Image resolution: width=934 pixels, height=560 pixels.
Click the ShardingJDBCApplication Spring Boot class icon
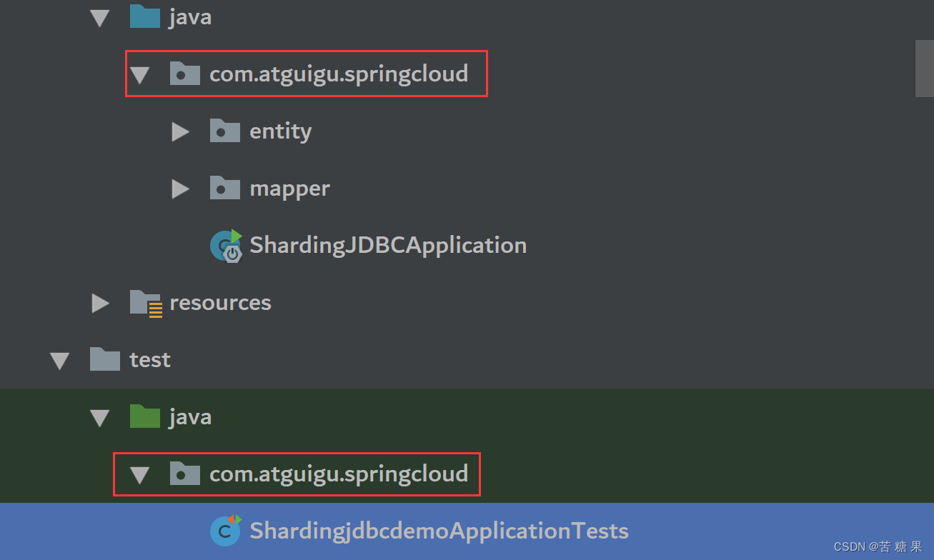[226, 246]
